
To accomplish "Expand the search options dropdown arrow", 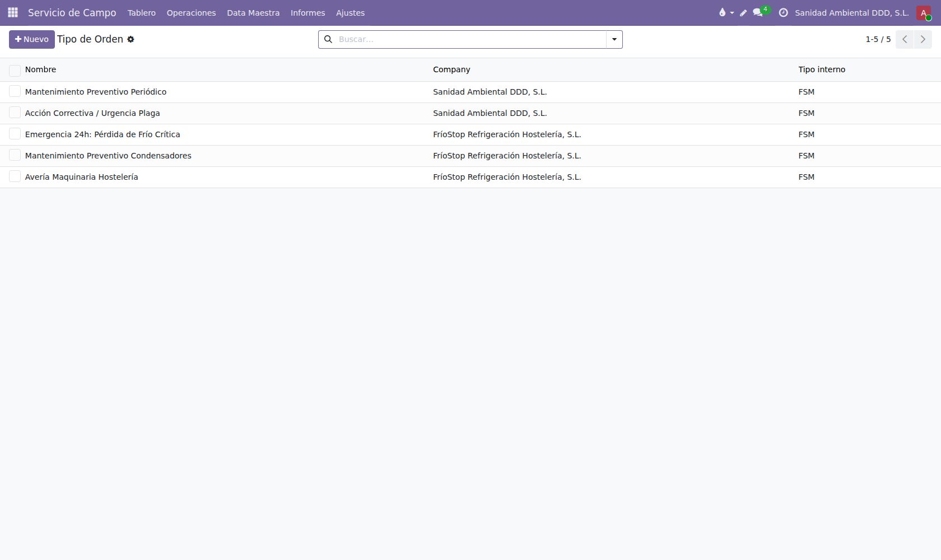I will (614, 39).
